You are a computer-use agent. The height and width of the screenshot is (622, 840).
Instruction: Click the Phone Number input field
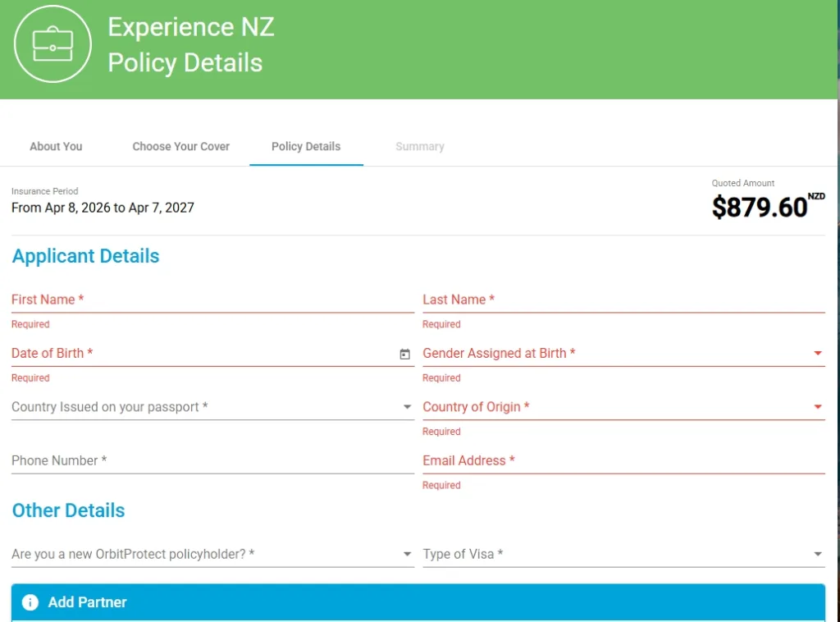click(x=212, y=461)
